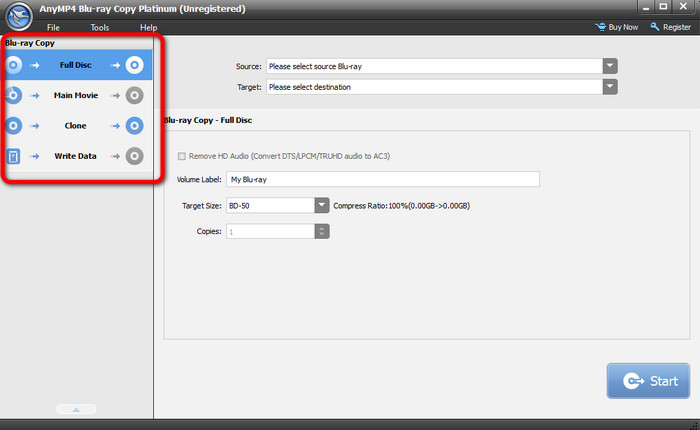This screenshot has height=430, width=700.
Task: Maximize the AnyMP4 window
Action: [x=663, y=7]
